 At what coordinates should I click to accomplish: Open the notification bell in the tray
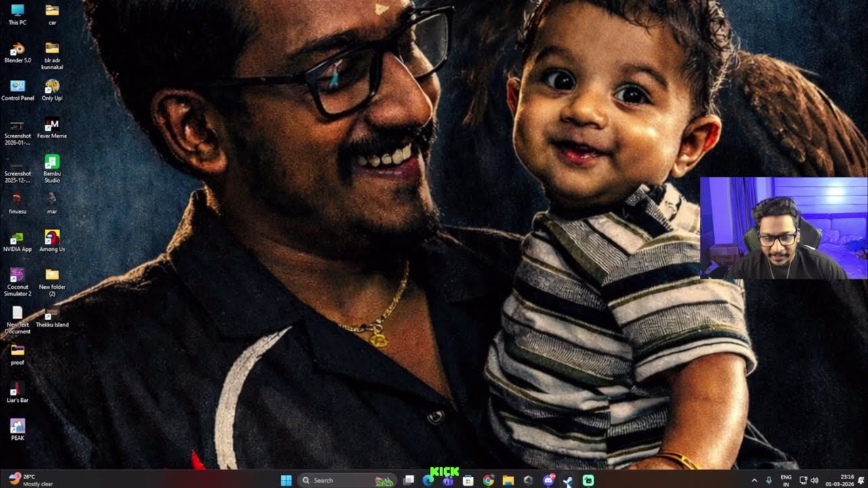point(861,481)
